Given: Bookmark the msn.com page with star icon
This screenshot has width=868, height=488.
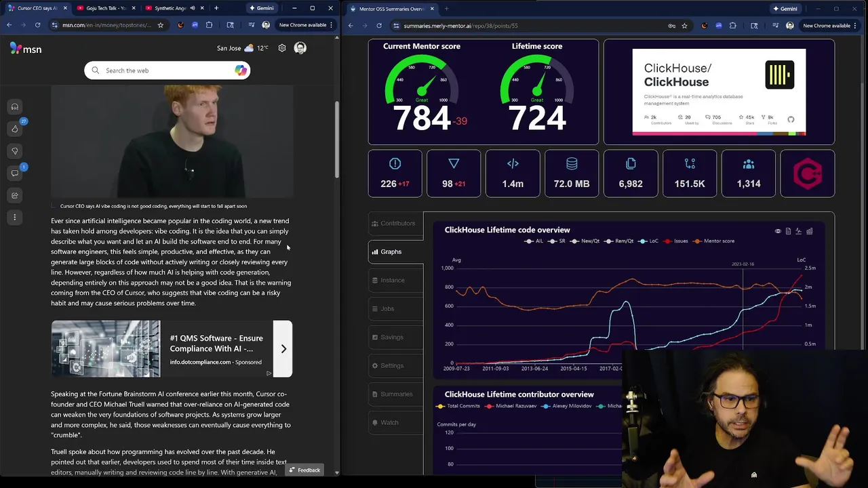Looking at the screenshot, I should (161, 25).
